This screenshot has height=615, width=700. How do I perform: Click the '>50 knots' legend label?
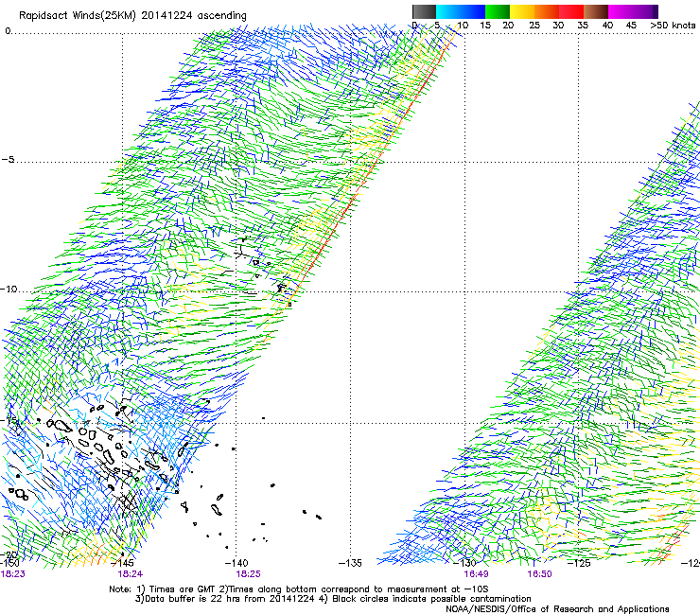point(673,26)
